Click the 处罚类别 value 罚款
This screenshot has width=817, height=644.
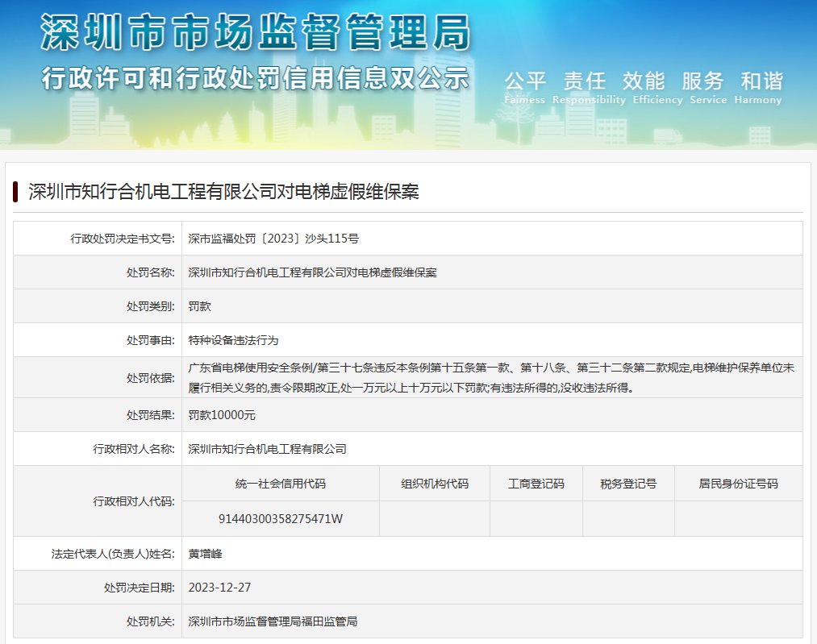[199, 306]
